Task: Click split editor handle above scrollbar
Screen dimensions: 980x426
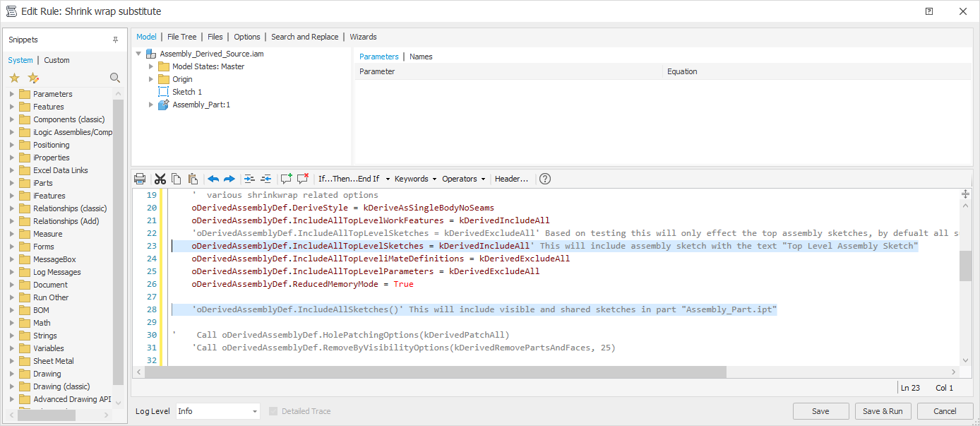Action: click(965, 194)
